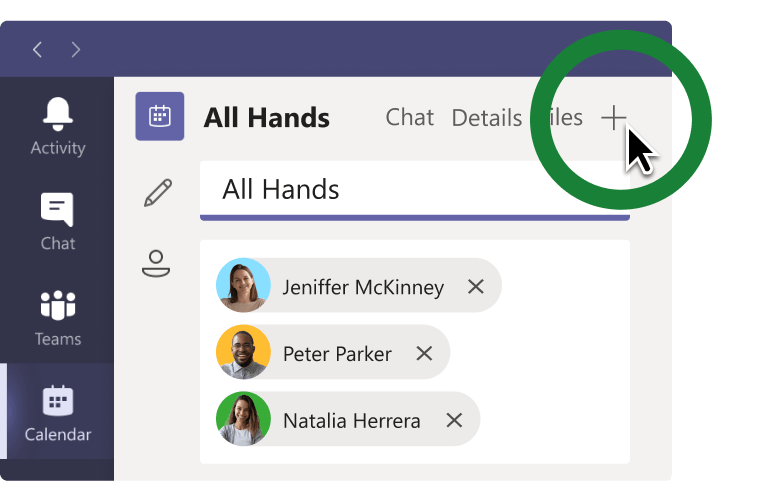Select Calendar in the sidebar

58,413
